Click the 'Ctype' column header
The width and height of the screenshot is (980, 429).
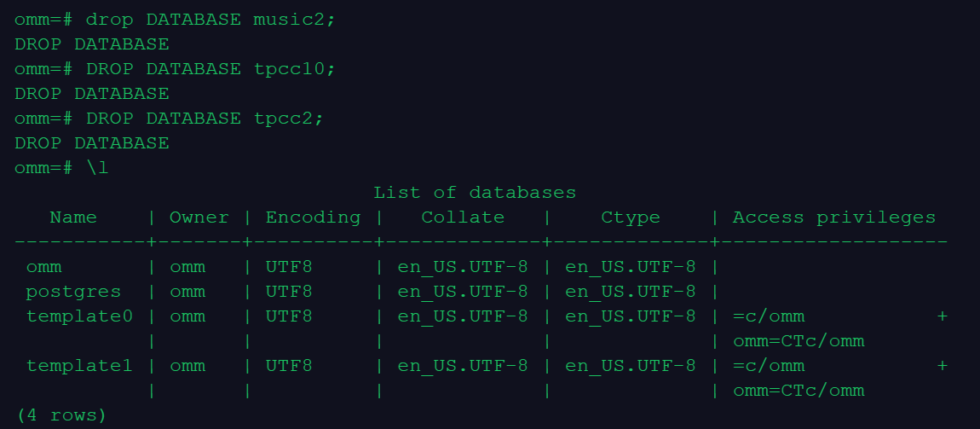click(630, 217)
